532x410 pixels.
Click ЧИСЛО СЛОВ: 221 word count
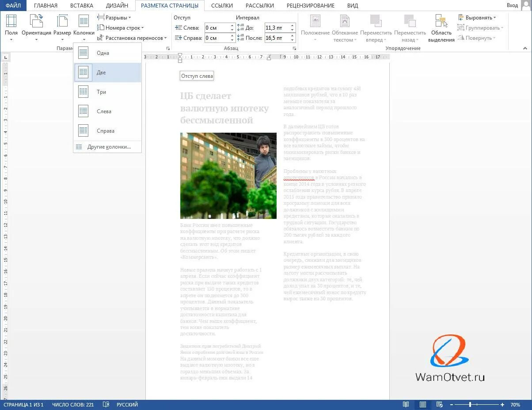coord(73,405)
